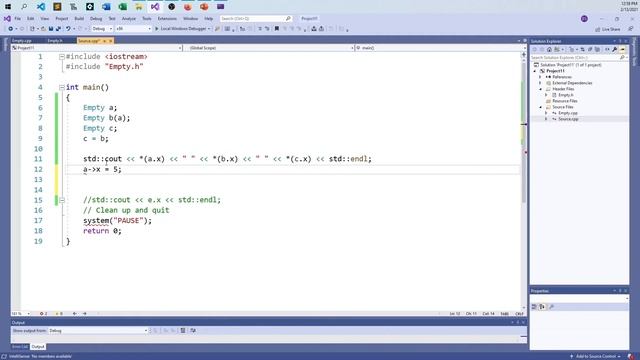Collapse the main function outlining toggle
640x360 pixels.
coord(62,87)
